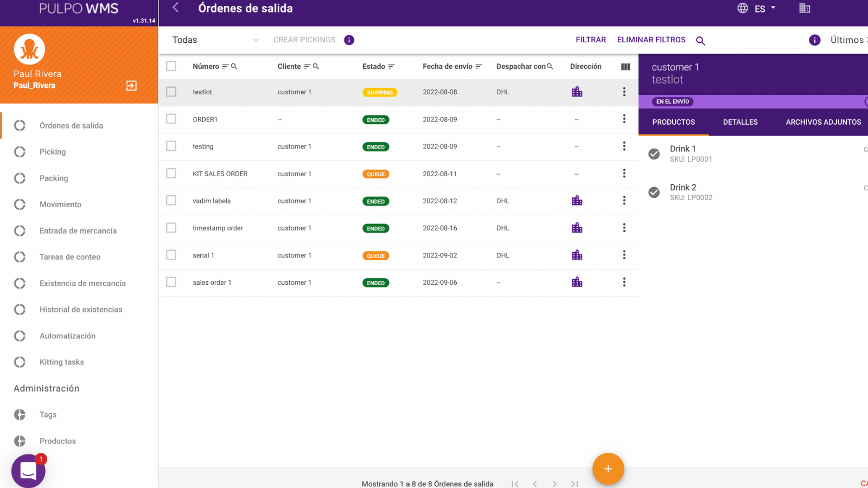The image size is (868, 488).
Task: Open address icon for testlot order
Action: pos(577,92)
